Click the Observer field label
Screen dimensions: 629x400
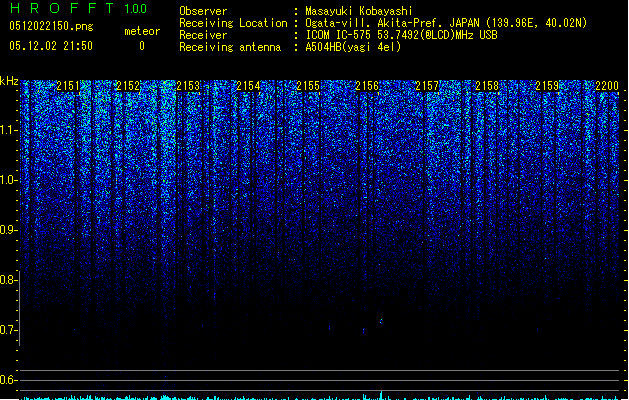(203, 11)
